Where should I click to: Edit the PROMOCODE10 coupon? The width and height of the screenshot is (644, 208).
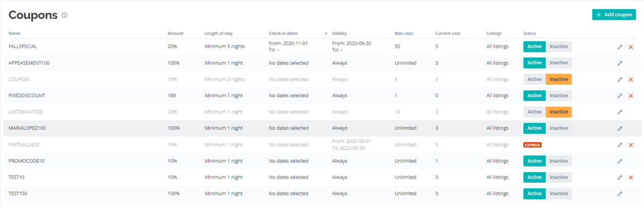coord(620,161)
